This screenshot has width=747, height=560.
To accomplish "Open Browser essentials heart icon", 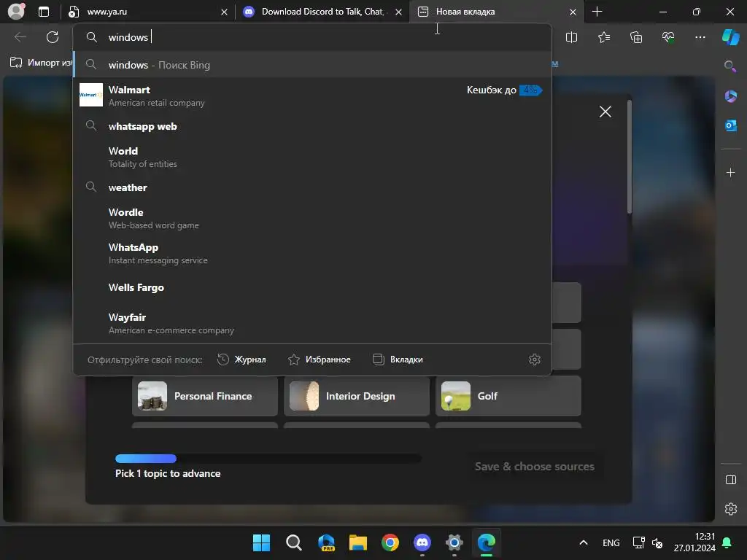I will (668, 37).
